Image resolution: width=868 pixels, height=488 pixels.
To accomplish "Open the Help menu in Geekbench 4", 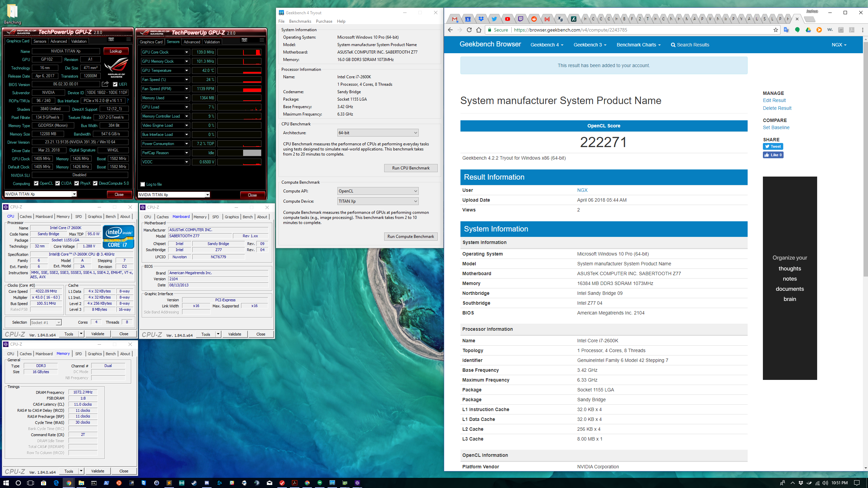I will click(x=341, y=21).
